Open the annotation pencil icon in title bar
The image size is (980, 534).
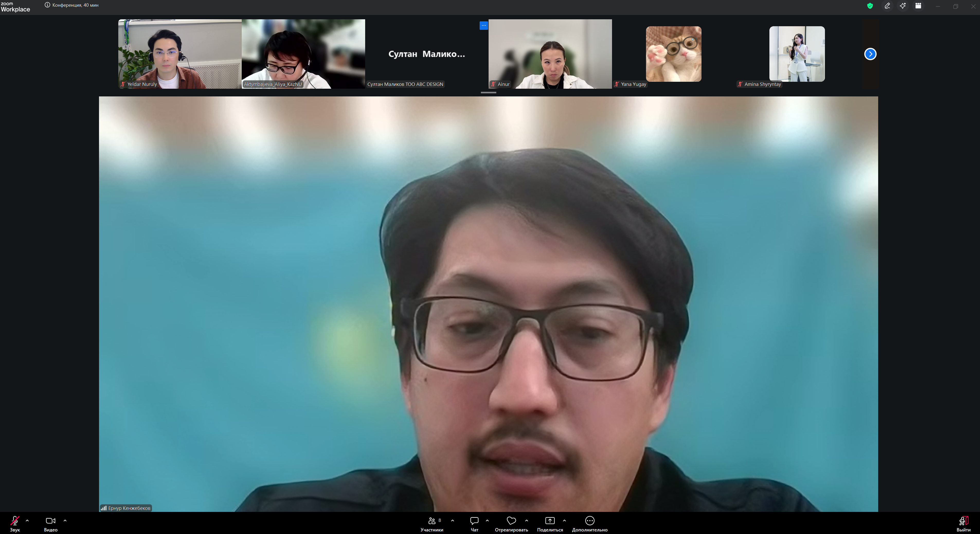click(x=887, y=6)
